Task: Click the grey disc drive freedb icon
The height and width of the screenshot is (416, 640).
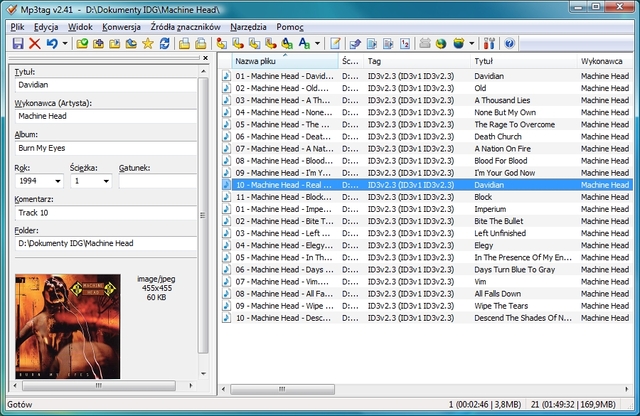Action: [425, 43]
